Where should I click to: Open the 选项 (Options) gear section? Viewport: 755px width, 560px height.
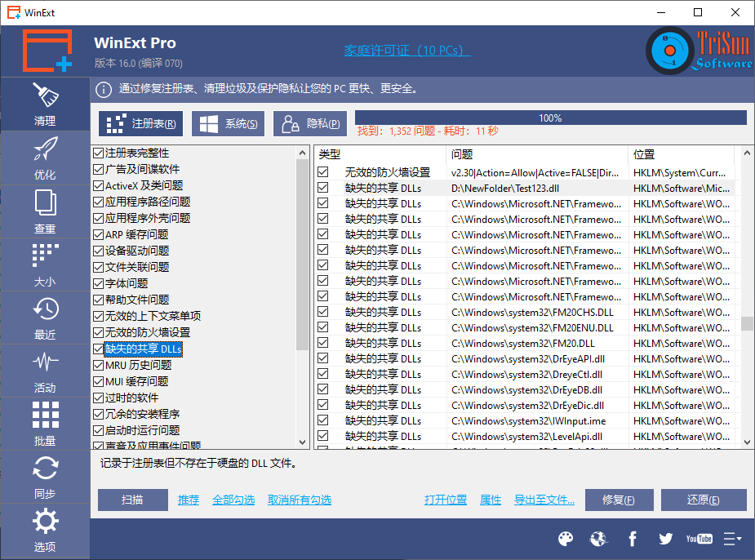click(45, 530)
